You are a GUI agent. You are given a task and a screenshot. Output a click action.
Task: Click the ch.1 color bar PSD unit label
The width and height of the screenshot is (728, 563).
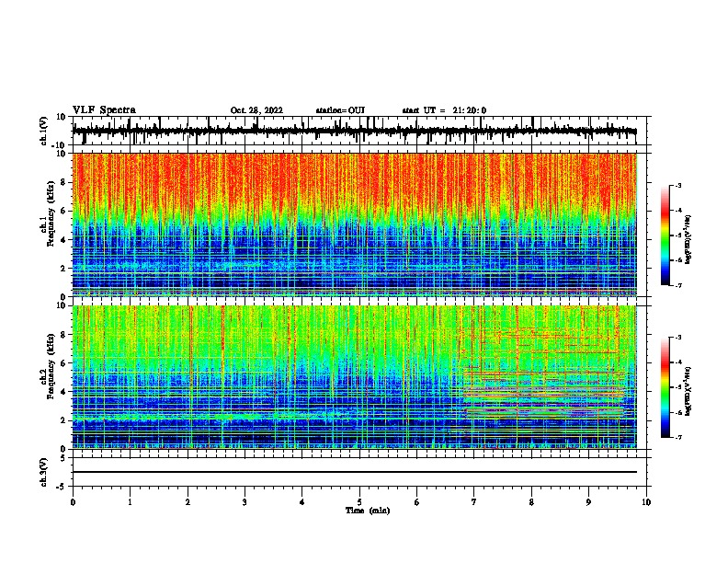(688, 239)
